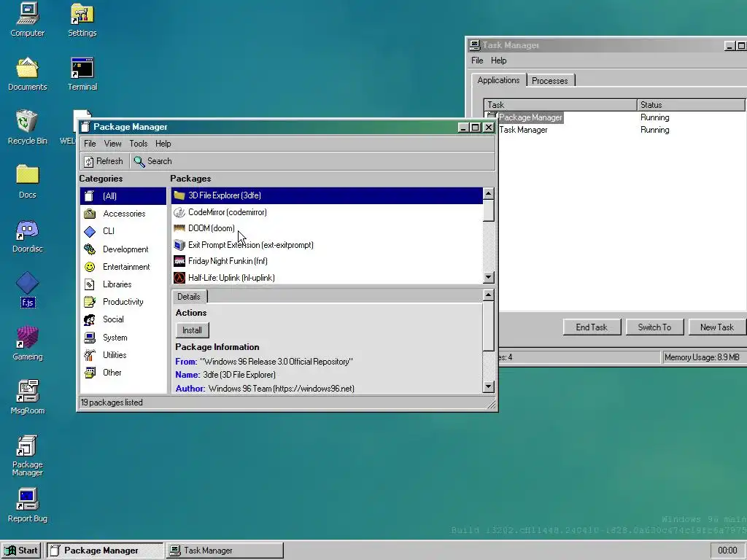Viewport: 747px width, 560px height.
Task: Click the Start button on taskbar
Action: tap(21, 551)
